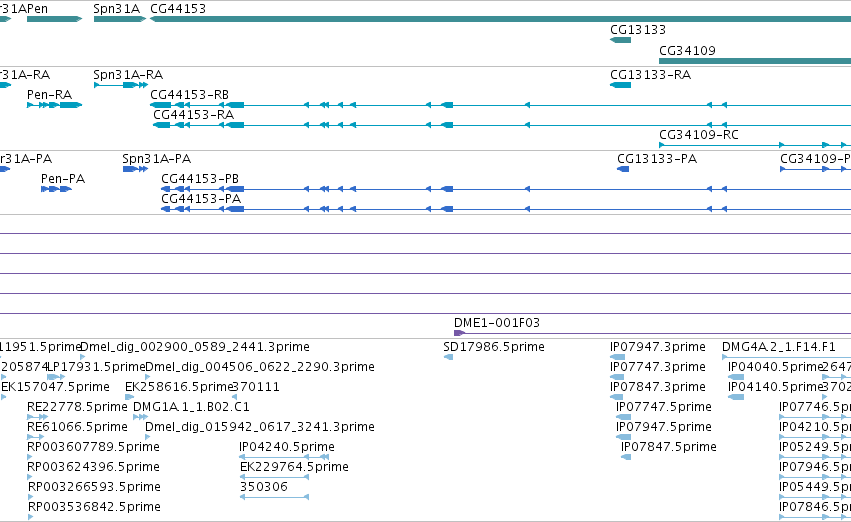Screen dimensions: 851x522
Task: Select protein label Pen-PA
Action: pos(63,179)
